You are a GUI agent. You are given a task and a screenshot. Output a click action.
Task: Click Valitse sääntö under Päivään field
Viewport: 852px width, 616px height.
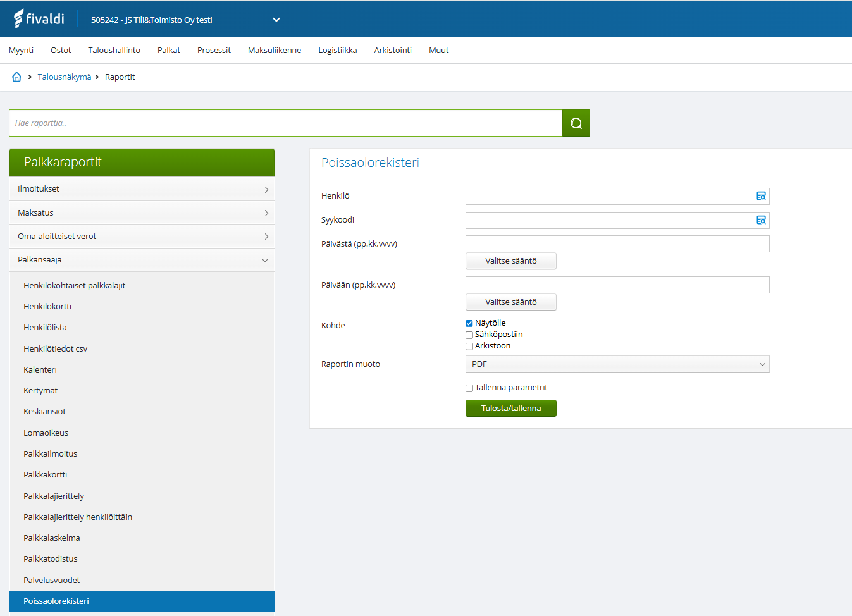point(511,302)
